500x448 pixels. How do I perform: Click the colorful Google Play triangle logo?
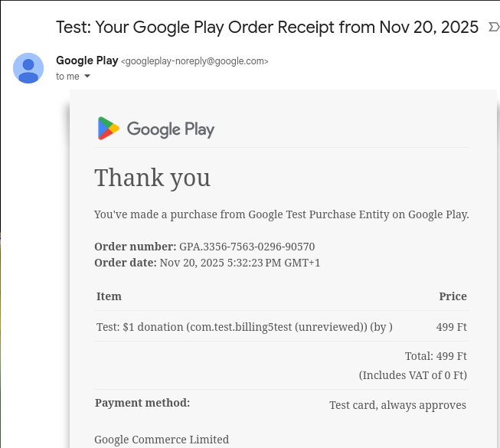click(108, 129)
